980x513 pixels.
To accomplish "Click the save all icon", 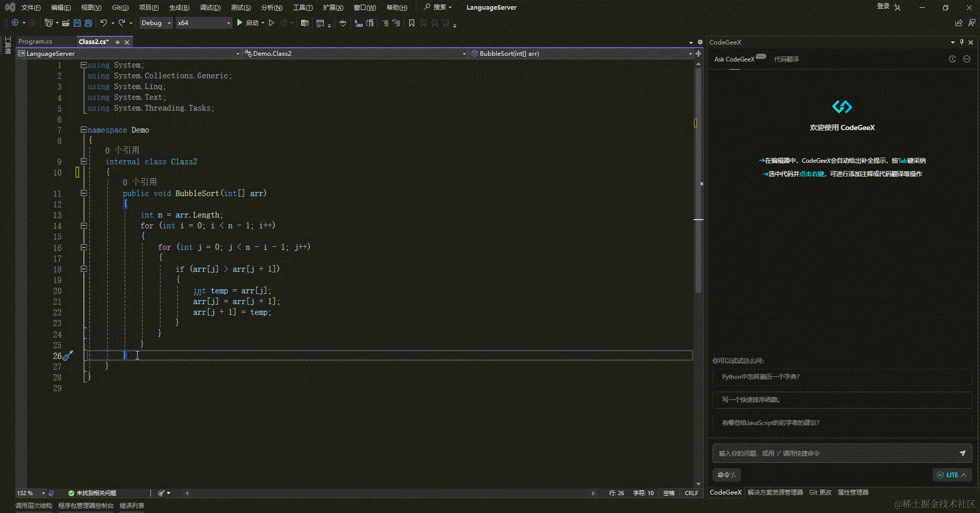I will 88,23.
